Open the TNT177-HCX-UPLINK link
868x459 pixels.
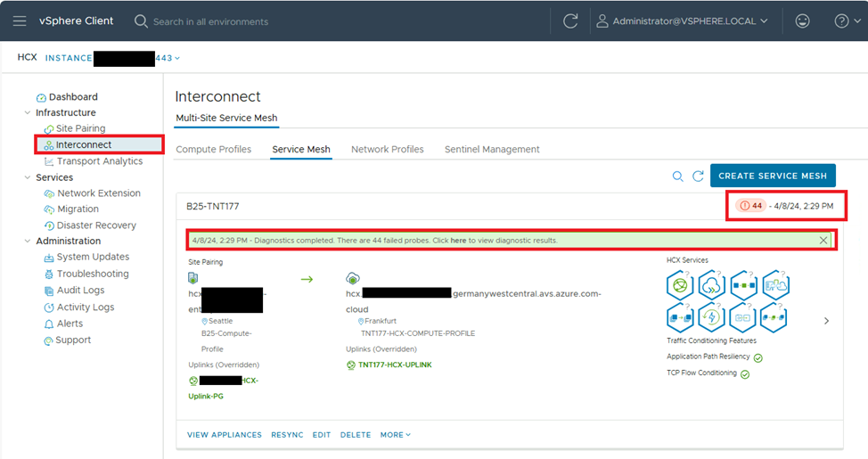(395, 365)
